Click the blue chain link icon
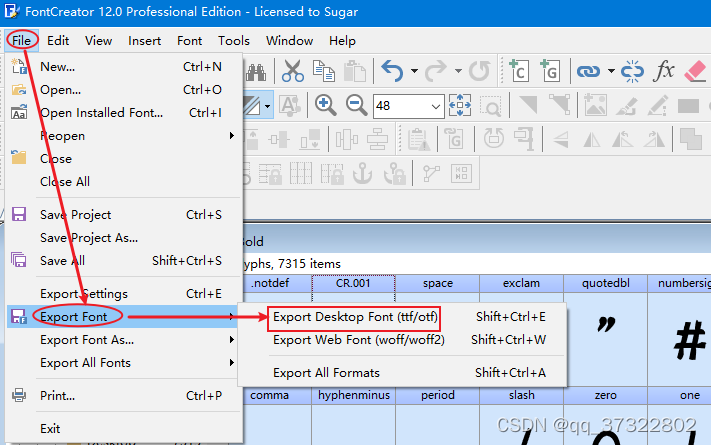Viewport: 711px width, 445px height. (588, 71)
